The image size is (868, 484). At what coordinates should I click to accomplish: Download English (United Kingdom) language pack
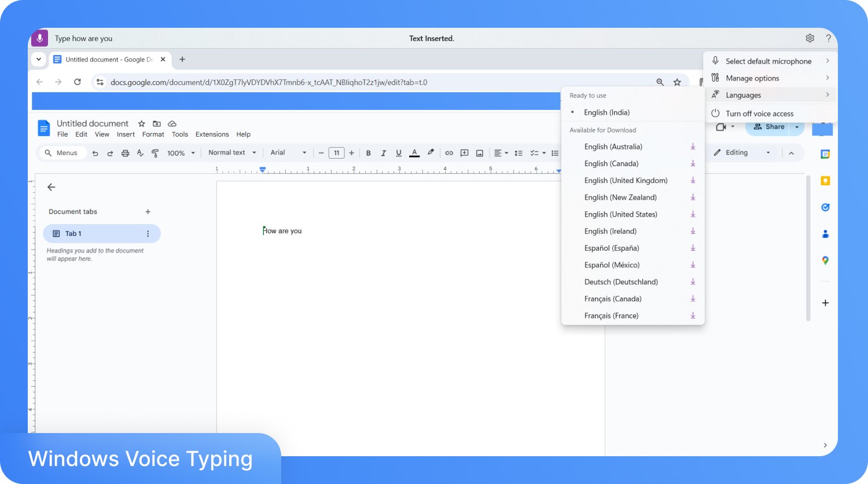coord(693,180)
